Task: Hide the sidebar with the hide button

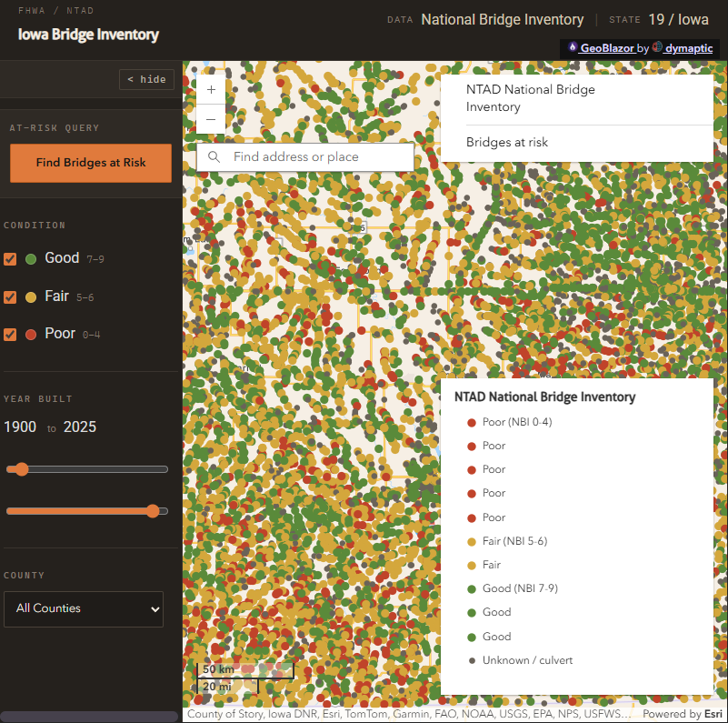Action: click(146, 79)
